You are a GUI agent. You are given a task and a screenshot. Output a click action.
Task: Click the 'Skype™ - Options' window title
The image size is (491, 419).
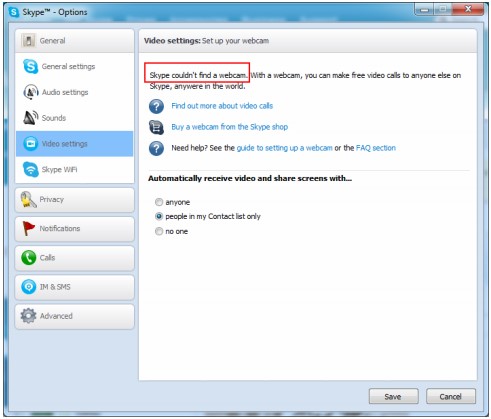(x=55, y=12)
